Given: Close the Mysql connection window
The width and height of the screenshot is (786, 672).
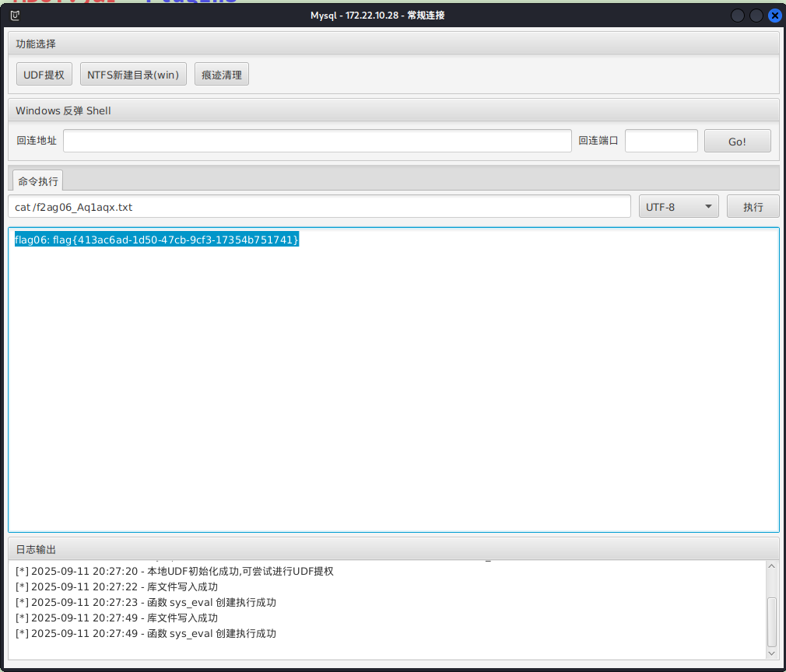Looking at the screenshot, I should coord(775,16).
